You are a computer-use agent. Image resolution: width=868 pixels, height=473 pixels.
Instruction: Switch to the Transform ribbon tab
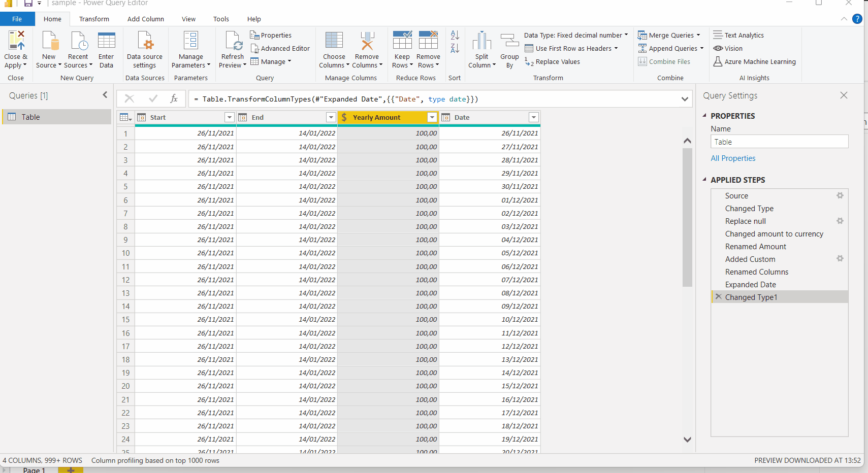(x=94, y=19)
